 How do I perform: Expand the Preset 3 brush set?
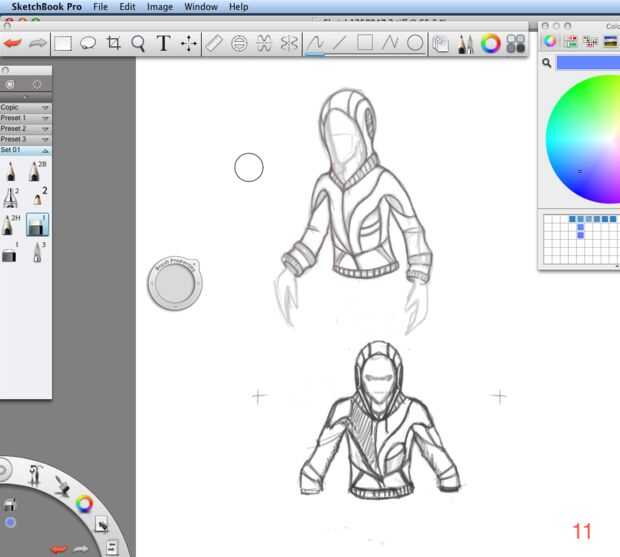coord(25,140)
